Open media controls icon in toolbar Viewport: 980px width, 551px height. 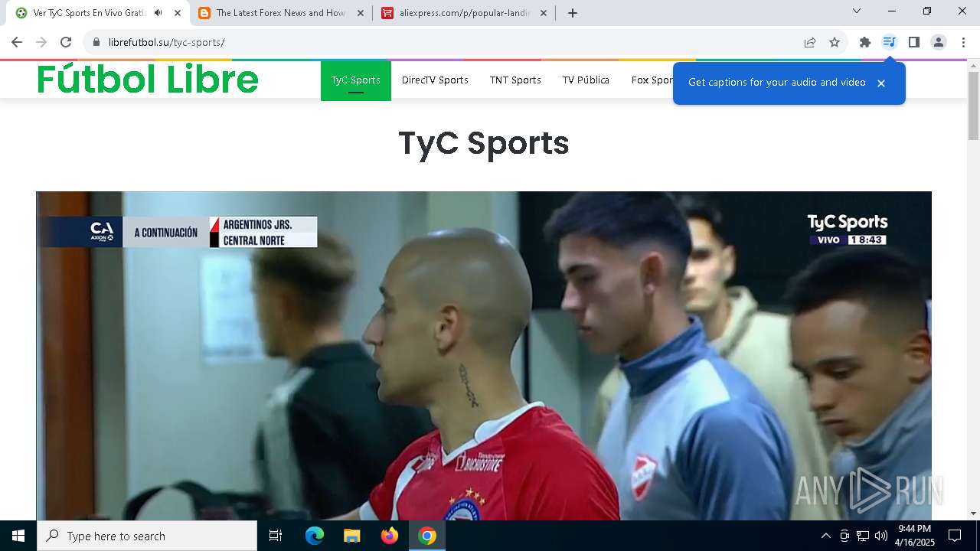click(889, 42)
